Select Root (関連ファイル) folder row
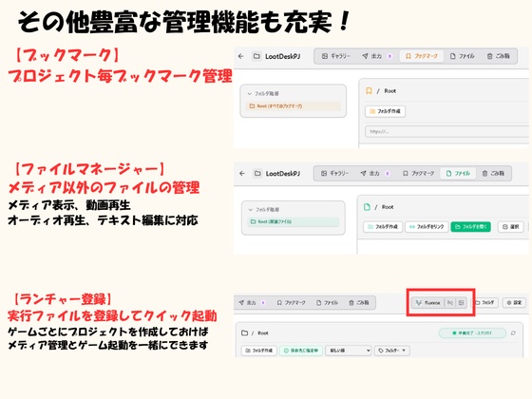Viewport: 532px width, 399px height. click(x=294, y=222)
